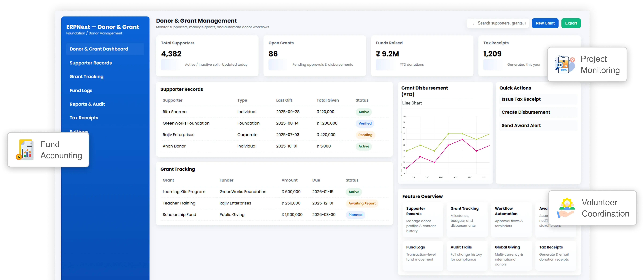The height and width of the screenshot is (280, 644).
Task: Trigger Send Award Alert quick action
Action: click(521, 125)
